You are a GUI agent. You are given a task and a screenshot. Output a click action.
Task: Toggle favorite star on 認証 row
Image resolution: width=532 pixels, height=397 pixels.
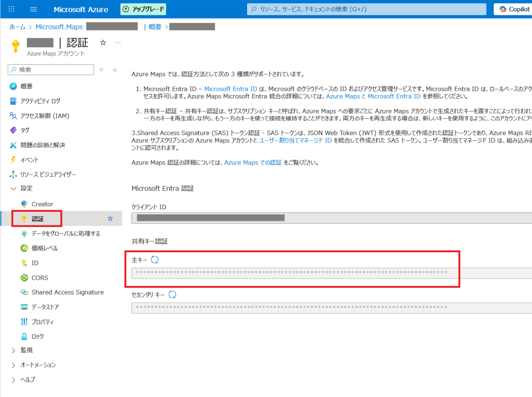[x=110, y=219]
